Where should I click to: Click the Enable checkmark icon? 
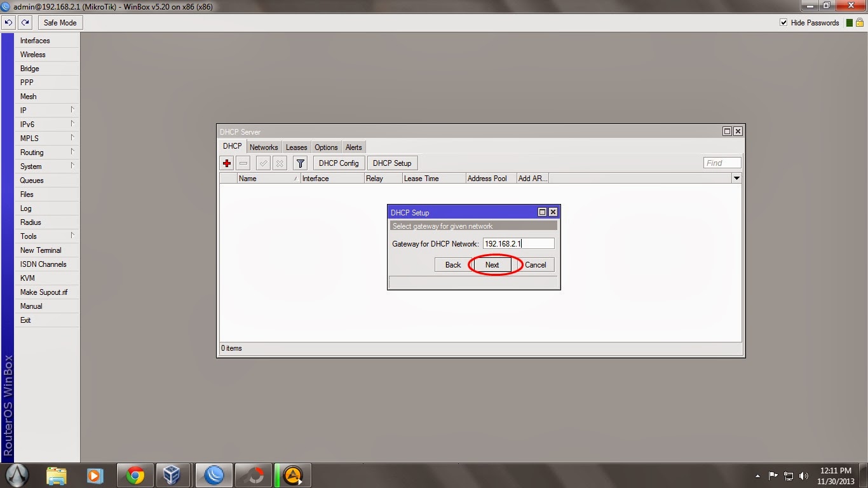pyautogui.click(x=262, y=163)
